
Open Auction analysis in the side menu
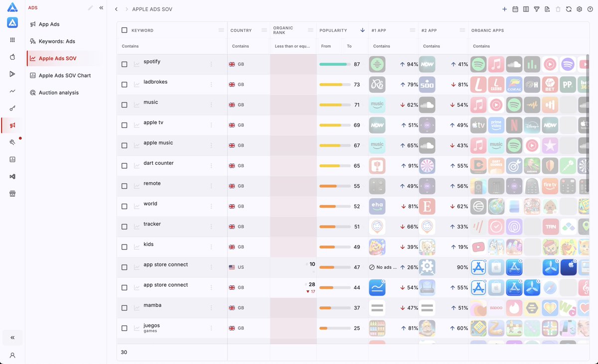click(x=65, y=93)
